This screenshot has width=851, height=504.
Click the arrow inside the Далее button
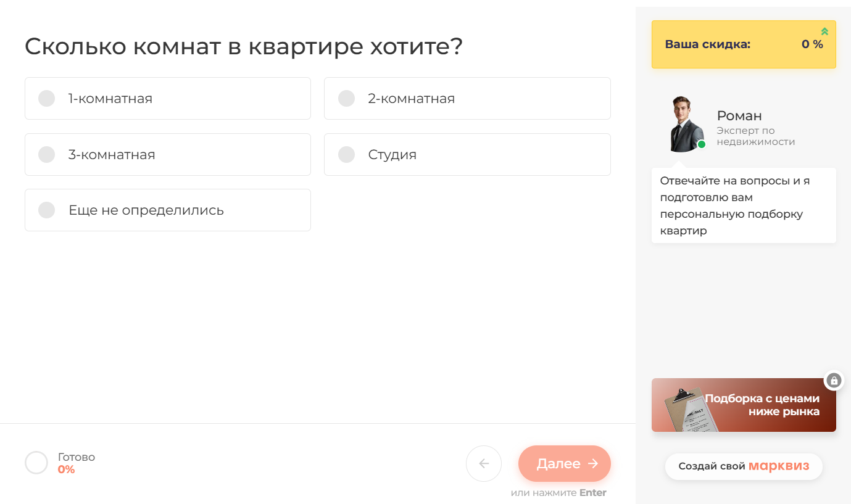(x=593, y=463)
